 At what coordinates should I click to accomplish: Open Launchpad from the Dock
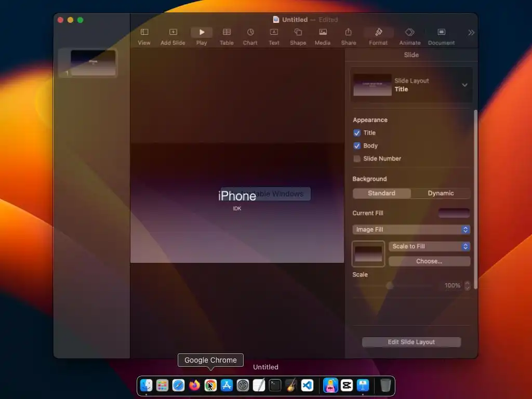[162, 385]
